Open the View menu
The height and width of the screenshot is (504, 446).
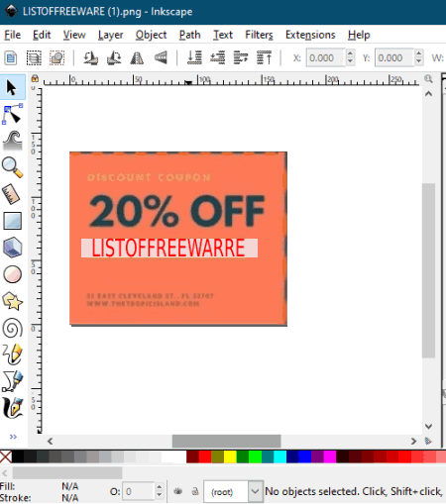(74, 35)
